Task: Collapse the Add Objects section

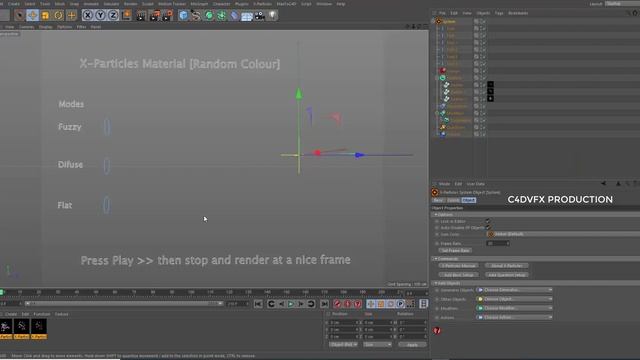Action: [436, 283]
